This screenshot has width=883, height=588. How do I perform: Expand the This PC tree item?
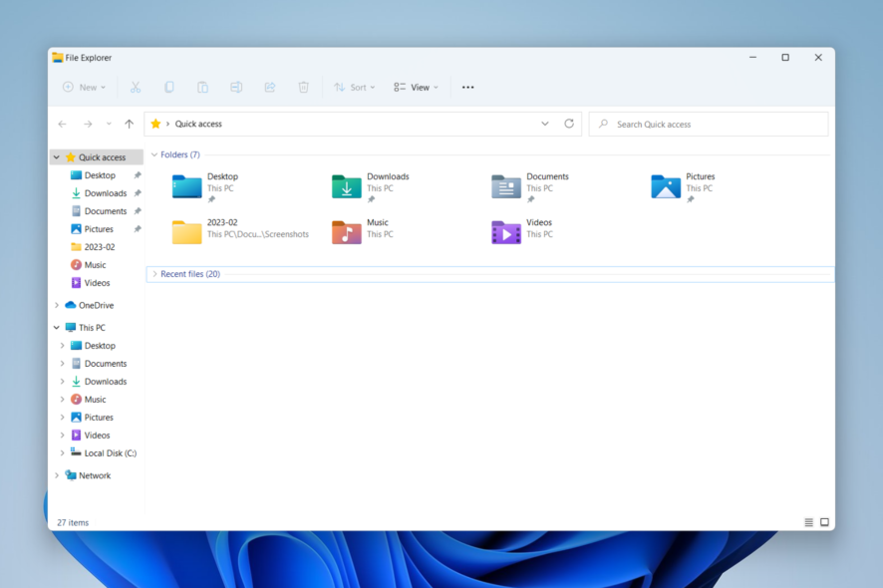[57, 327]
